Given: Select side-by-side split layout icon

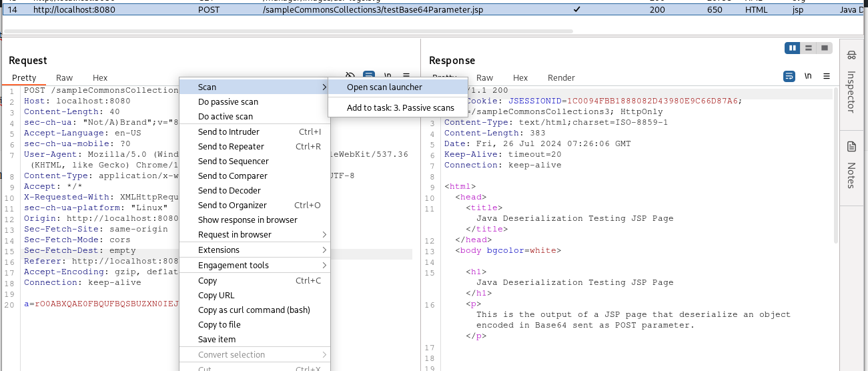Looking at the screenshot, I should coord(793,48).
